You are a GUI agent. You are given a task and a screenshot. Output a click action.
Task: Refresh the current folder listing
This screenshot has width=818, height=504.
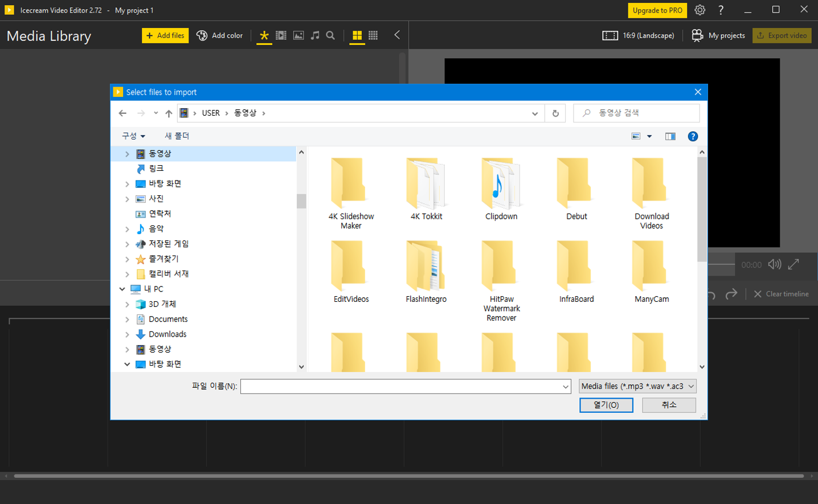click(555, 113)
